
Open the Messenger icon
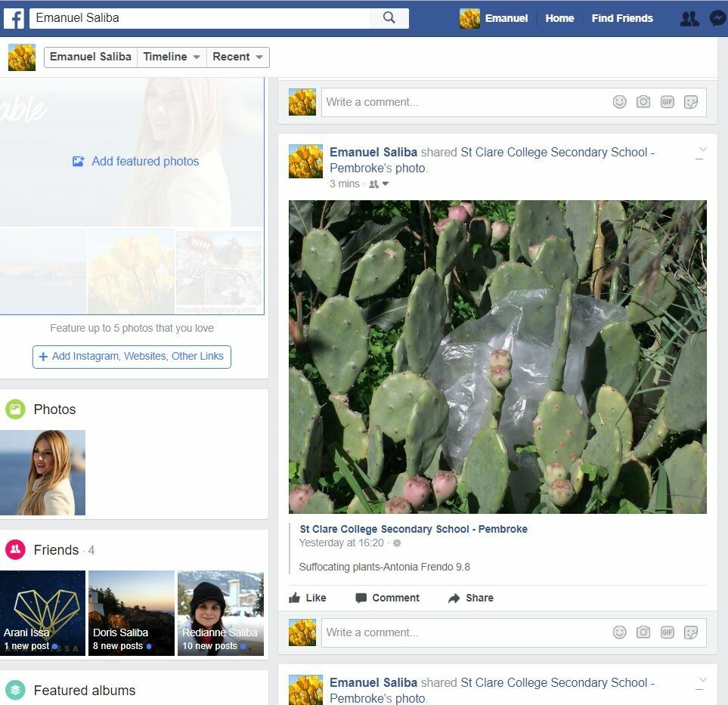pos(717,18)
